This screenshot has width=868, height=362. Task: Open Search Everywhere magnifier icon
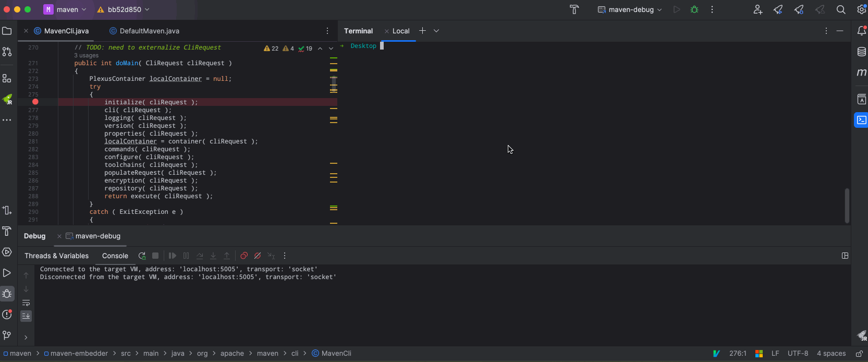(841, 9)
